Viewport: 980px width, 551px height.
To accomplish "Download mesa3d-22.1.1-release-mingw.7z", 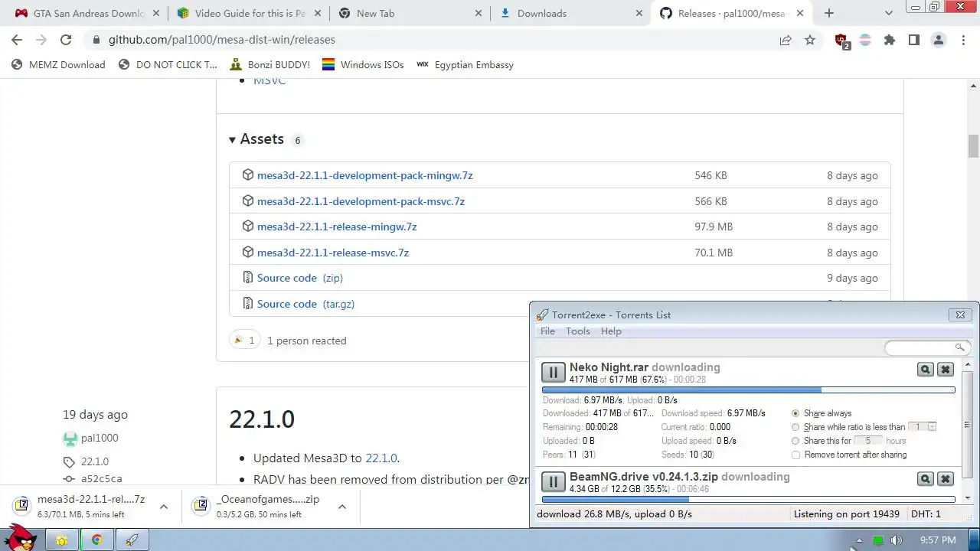I will click(337, 227).
